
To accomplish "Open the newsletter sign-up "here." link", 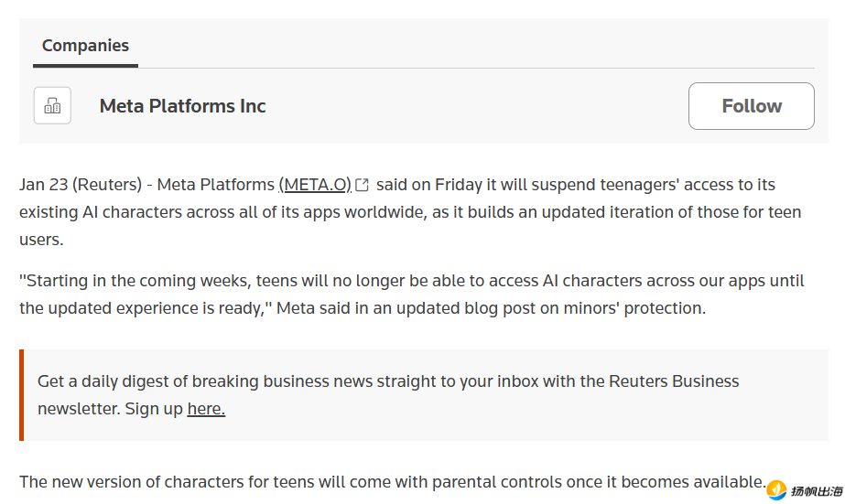I will (206, 409).
